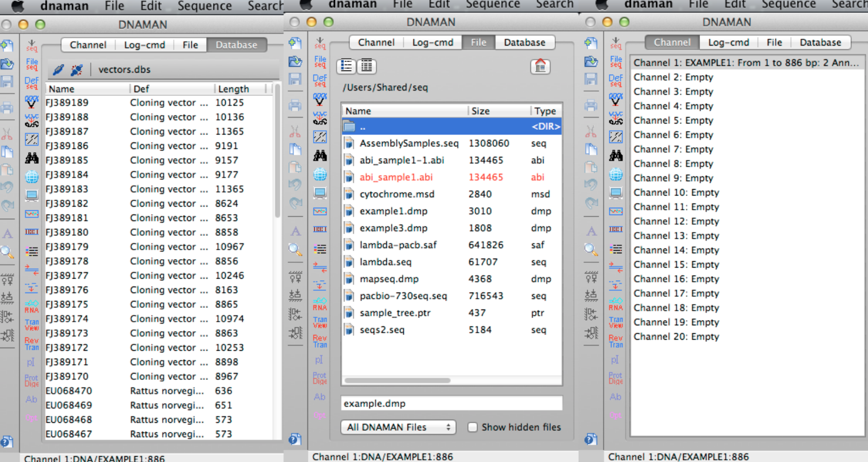
Task: Click the two-arrow alignment icon in middle window
Action: pos(320,266)
